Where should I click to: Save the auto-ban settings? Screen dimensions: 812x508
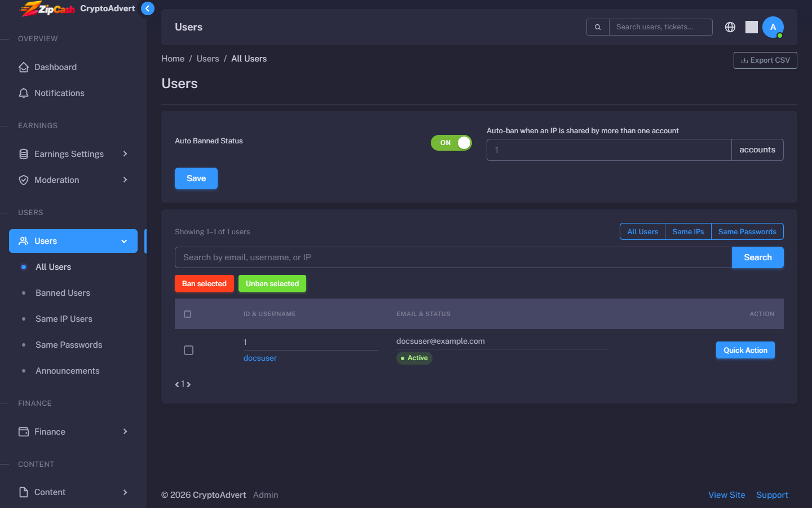tap(196, 178)
